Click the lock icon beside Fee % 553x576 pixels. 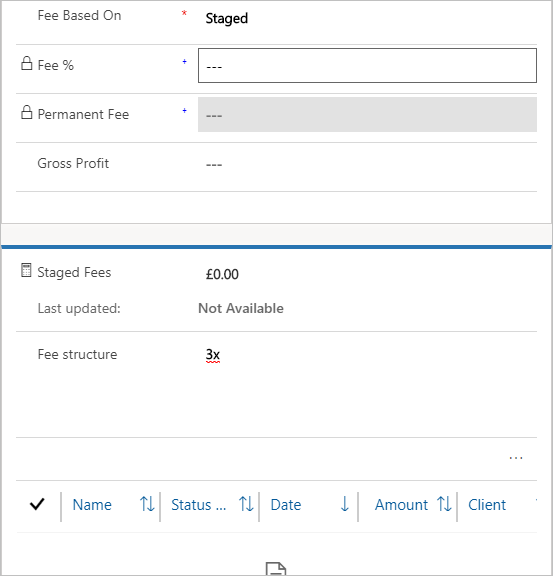point(26,64)
